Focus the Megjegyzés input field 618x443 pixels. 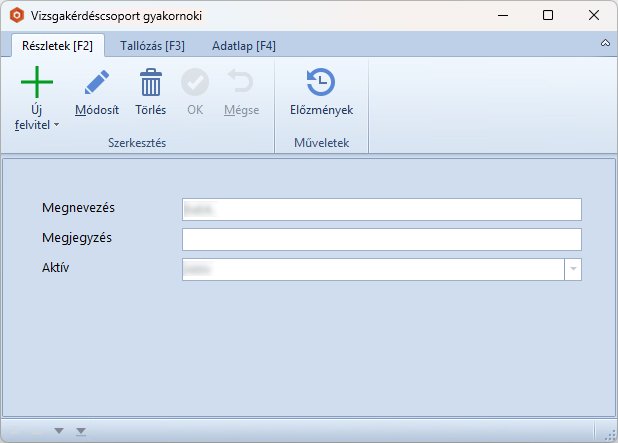click(x=381, y=239)
